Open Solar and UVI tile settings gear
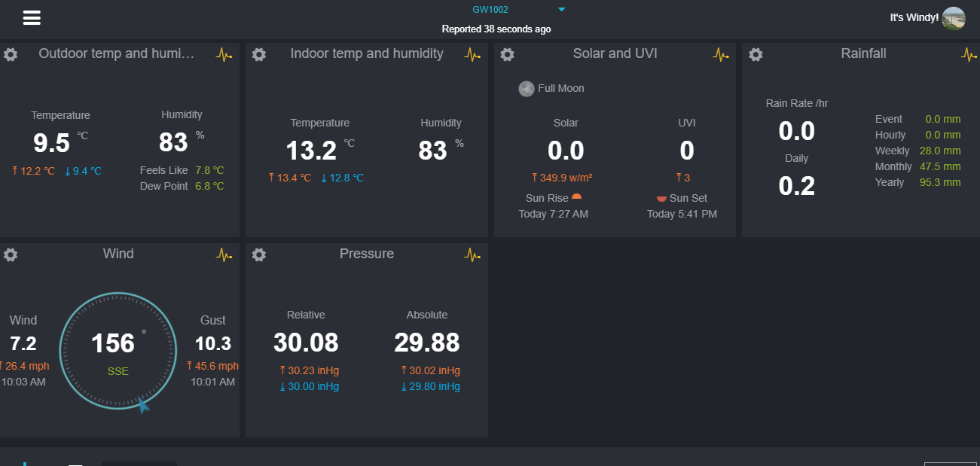 pyautogui.click(x=508, y=55)
